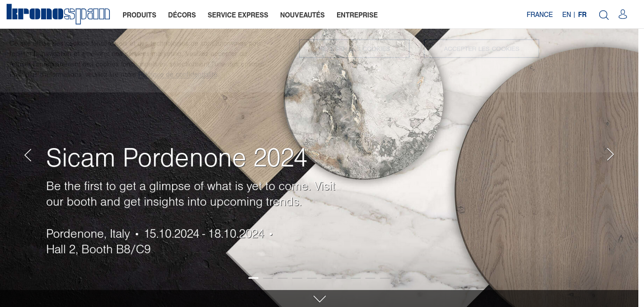This screenshot has width=644, height=307.
Task: Open the DÉCORS menu
Action: click(x=182, y=15)
